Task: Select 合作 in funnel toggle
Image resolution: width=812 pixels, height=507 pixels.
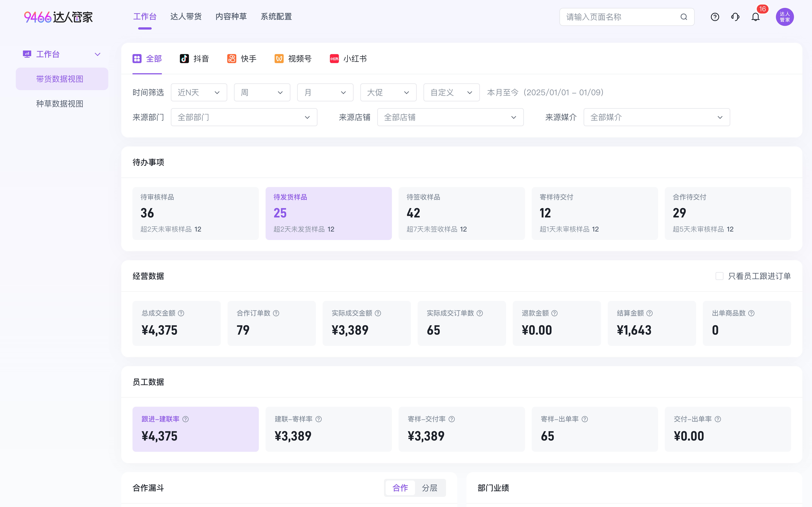Action: (x=400, y=488)
